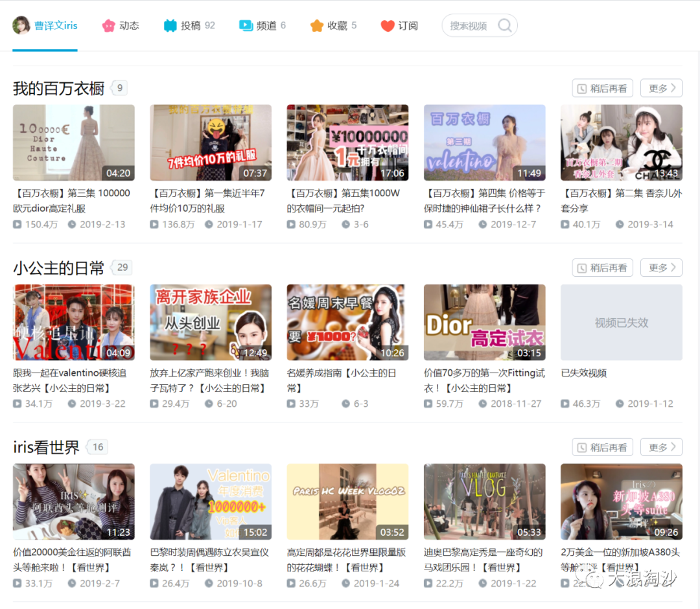This screenshot has width=700, height=609.
Task: Open the 离开家族企业 从头创业 thumbnail
Action: (x=211, y=322)
